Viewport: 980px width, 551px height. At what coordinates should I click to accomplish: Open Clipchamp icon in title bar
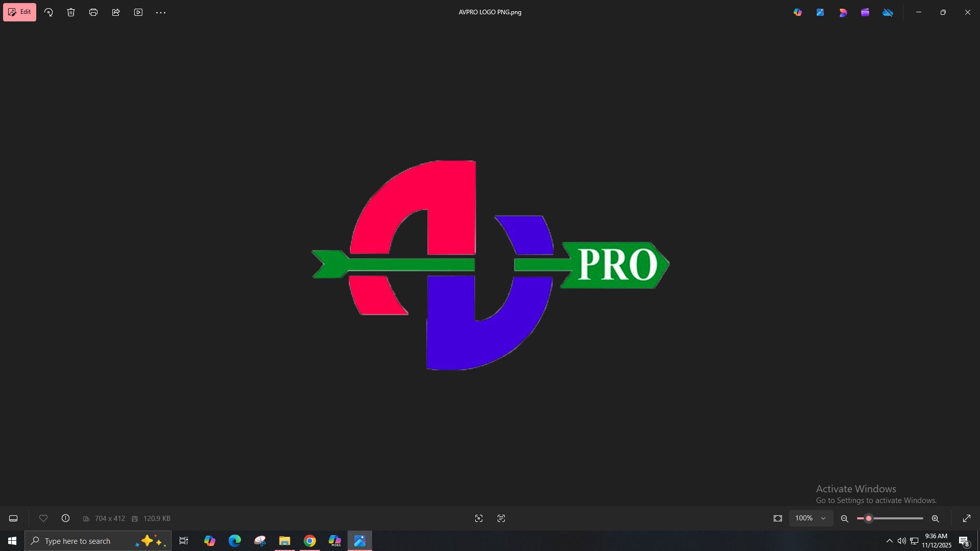865,12
